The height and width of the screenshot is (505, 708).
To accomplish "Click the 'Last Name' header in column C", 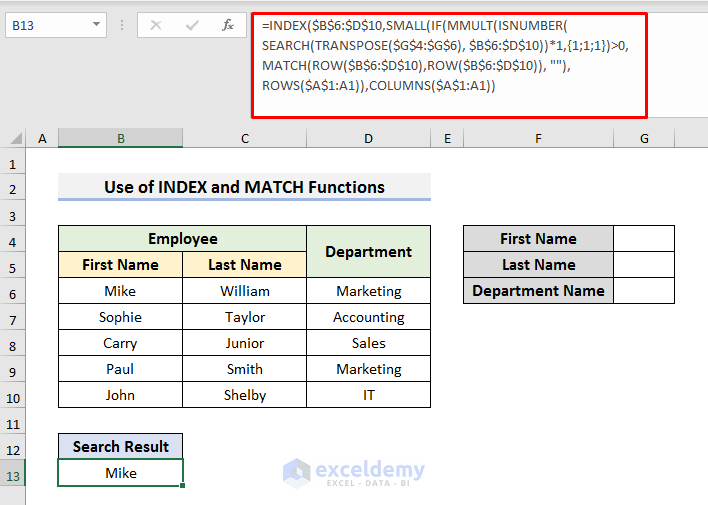I will [245, 265].
